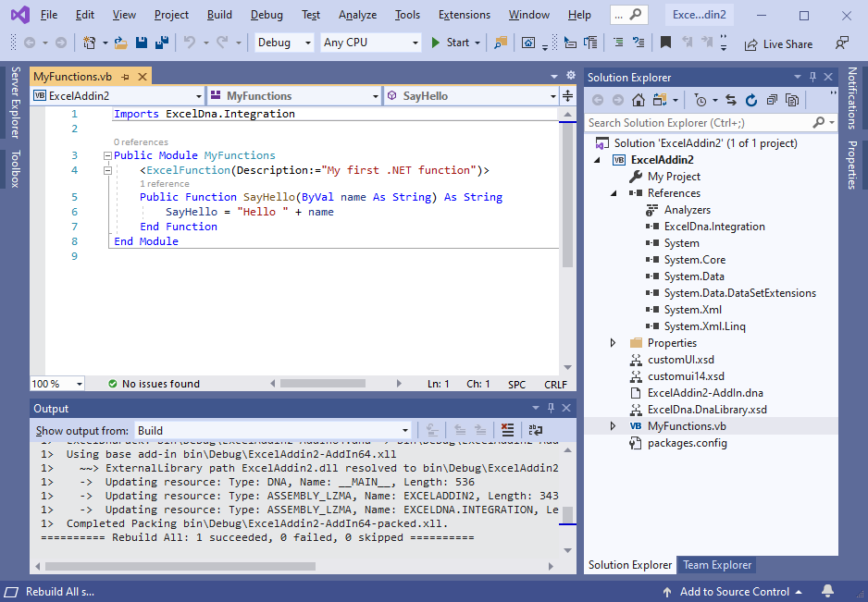The image size is (868, 602).
Task: Pin the MyFunctions.vb tab
Action: [x=126, y=77]
